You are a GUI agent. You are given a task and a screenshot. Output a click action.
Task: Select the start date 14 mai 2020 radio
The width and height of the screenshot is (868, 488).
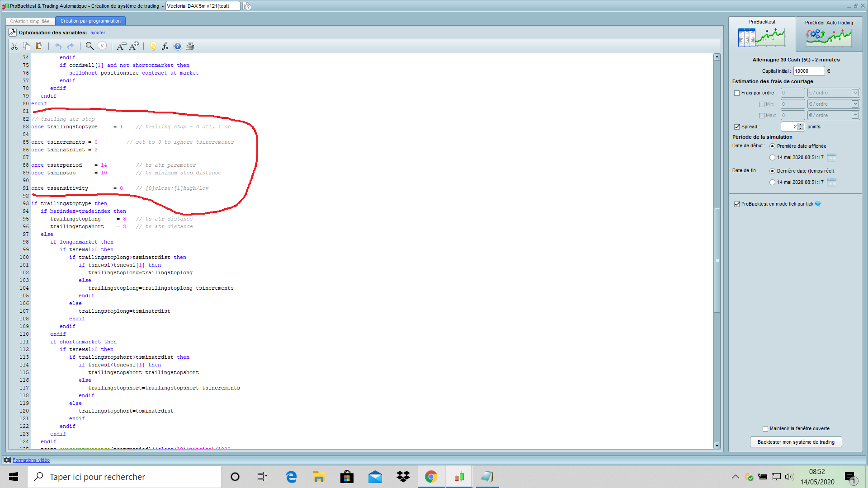click(772, 158)
